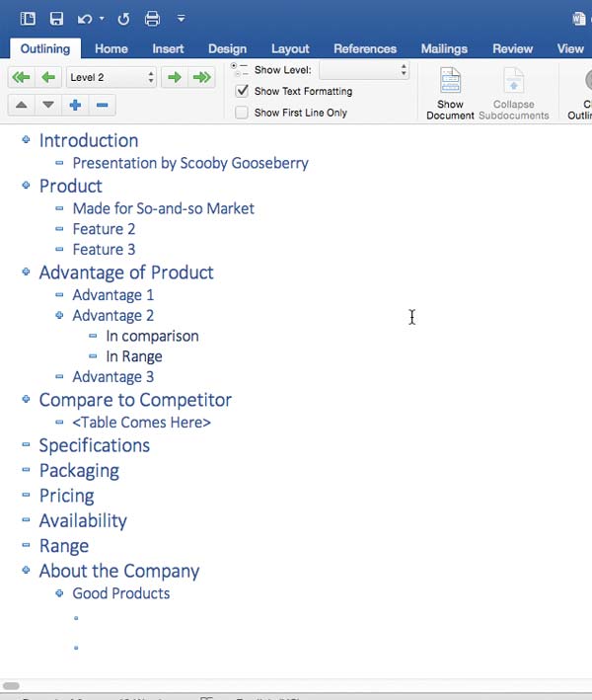Image resolution: width=592 pixels, height=700 pixels.
Task: Open the undo history dropdown arrow
Action: (102, 19)
